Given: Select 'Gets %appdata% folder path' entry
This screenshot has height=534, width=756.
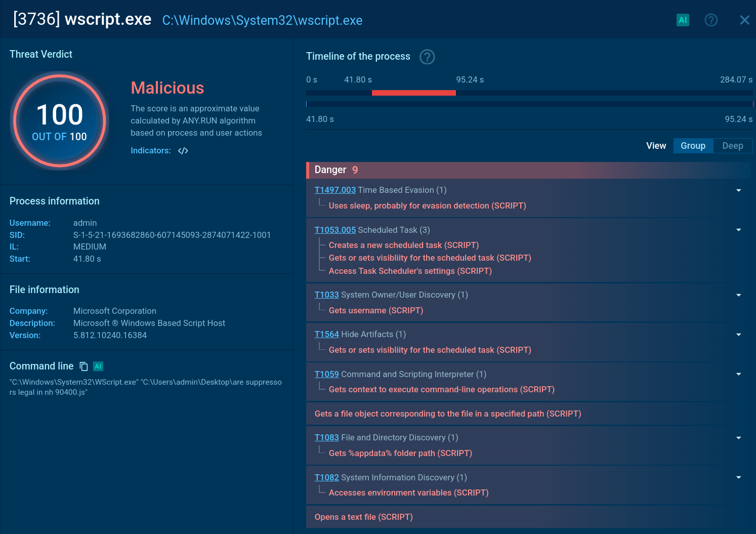Looking at the screenshot, I should coord(400,454).
